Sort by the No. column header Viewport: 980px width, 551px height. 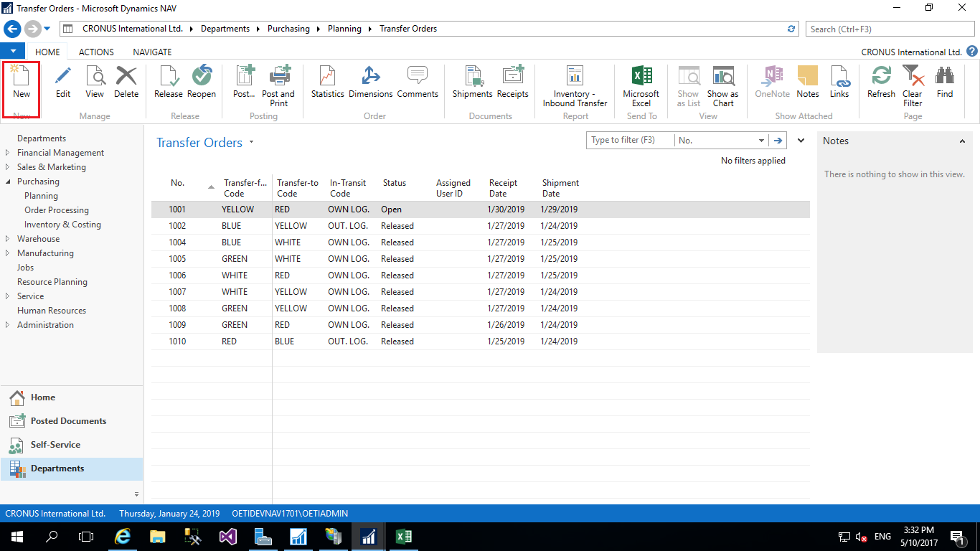pyautogui.click(x=177, y=183)
